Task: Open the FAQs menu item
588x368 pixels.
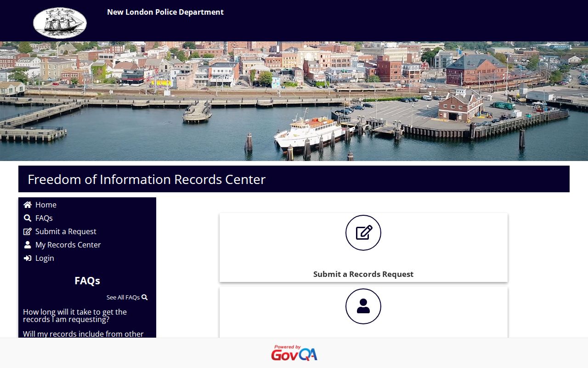Action: tap(44, 218)
